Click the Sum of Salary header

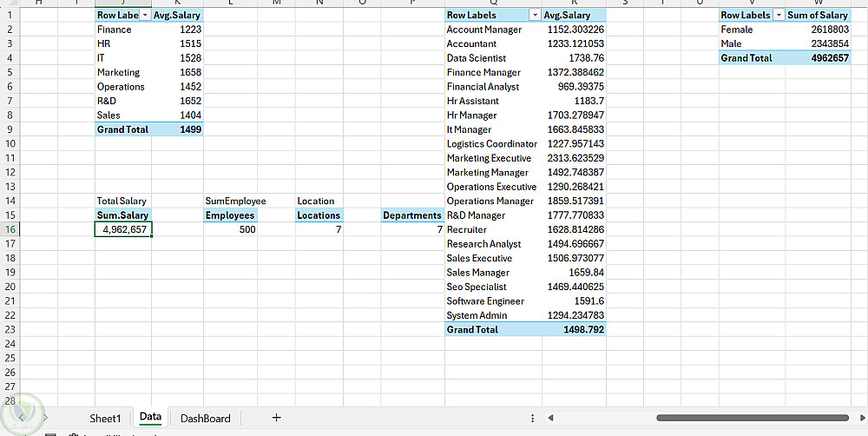click(x=818, y=16)
